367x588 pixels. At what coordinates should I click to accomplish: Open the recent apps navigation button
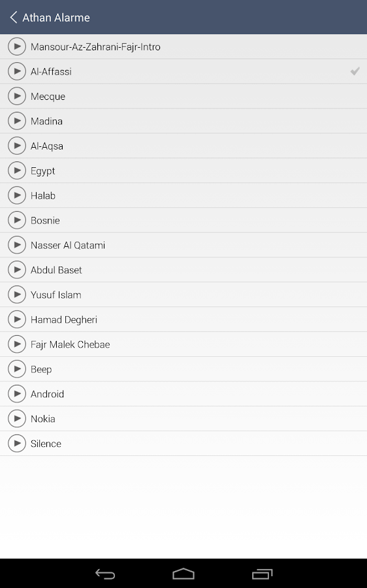tap(262, 574)
